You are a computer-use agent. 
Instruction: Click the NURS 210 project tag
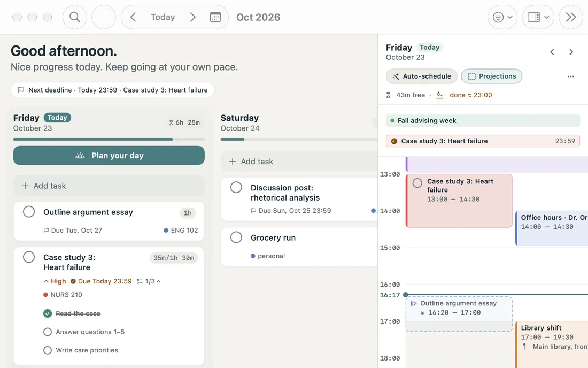[63, 295]
